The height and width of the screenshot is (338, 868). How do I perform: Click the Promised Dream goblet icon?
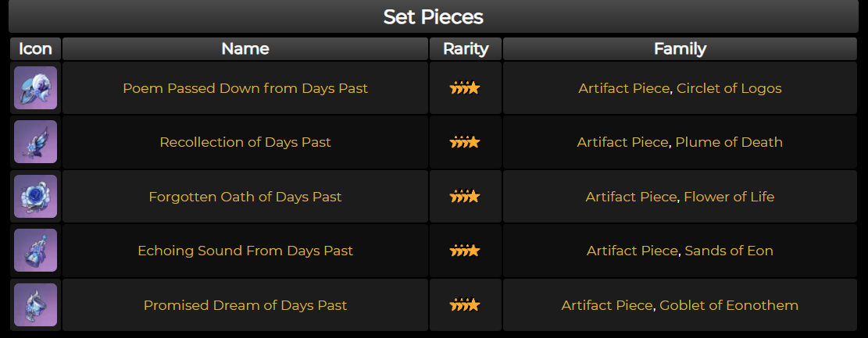click(x=35, y=304)
